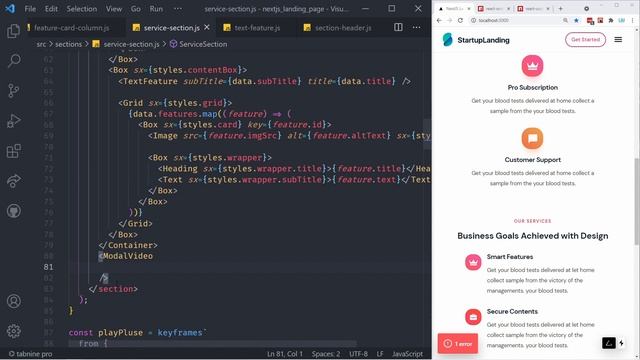Viewport: 640px width, 360px height.
Task: Click the Pro Subscription crown icon
Action: 532,66
